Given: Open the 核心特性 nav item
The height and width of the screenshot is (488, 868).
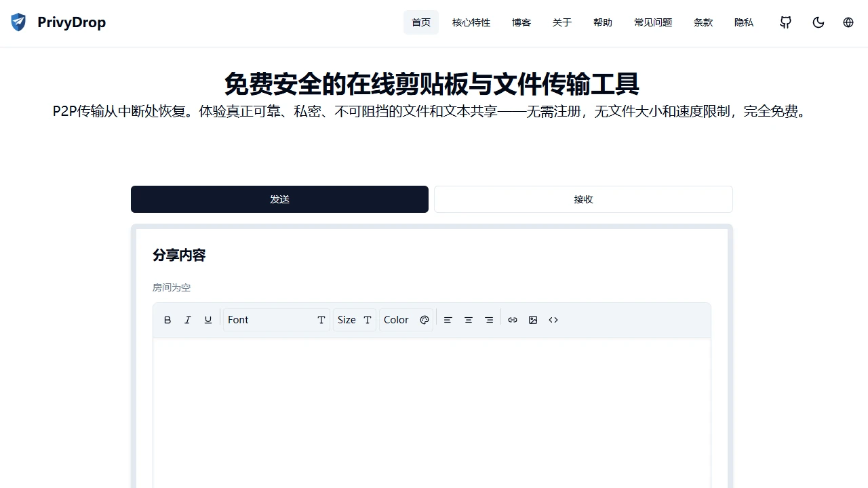Looking at the screenshot, I should click(471, 22).
